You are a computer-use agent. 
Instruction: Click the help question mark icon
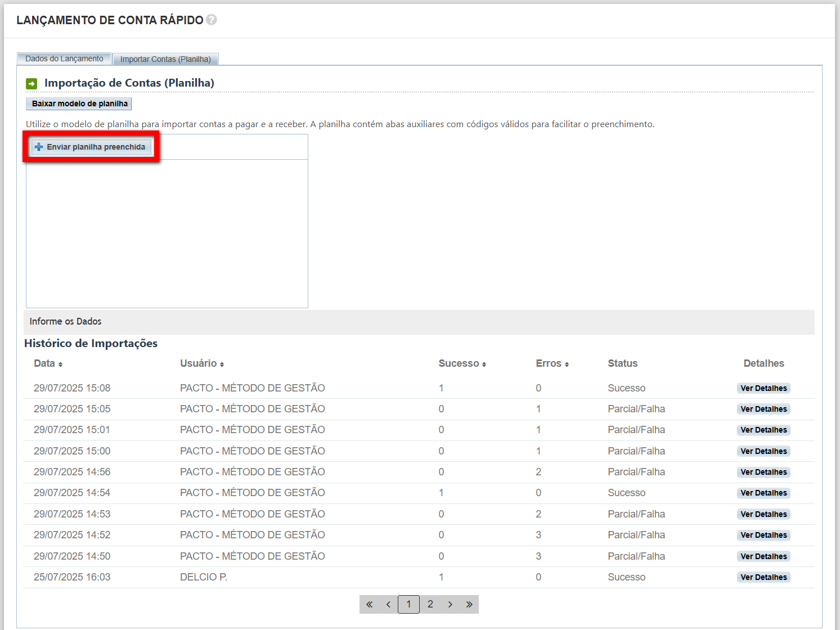(x=212, y=20)
